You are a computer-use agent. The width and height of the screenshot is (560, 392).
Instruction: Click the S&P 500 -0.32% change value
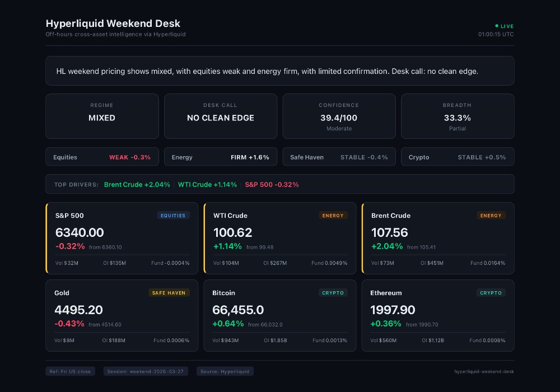[70, 246]
